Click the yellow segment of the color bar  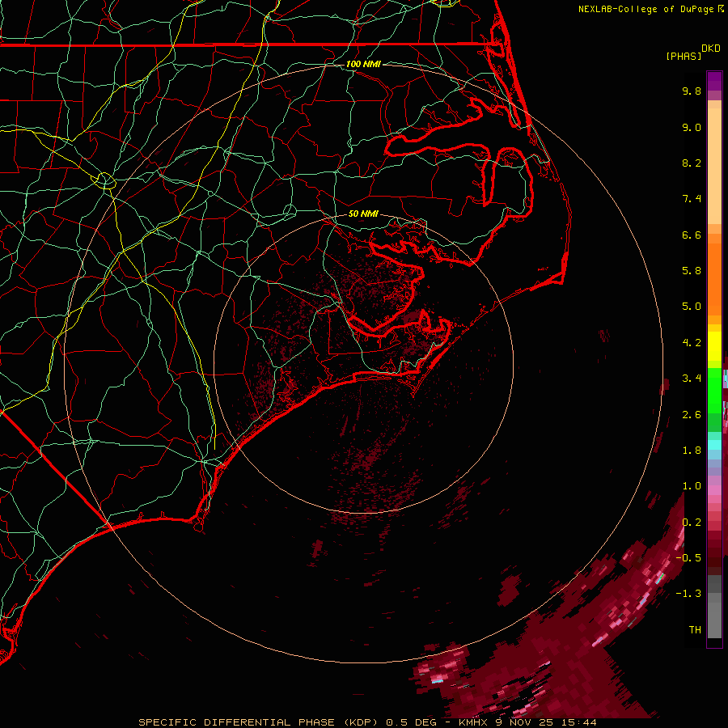tap(714, 346)
